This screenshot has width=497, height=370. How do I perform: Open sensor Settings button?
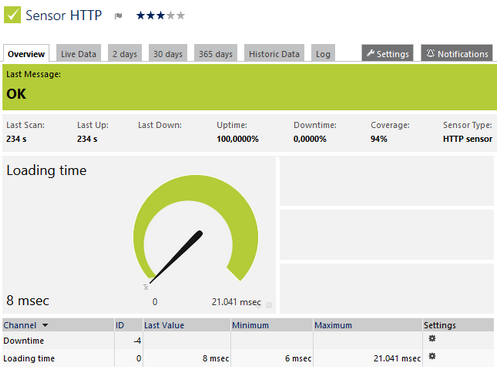pyautogui.click(x=388, y=53)
